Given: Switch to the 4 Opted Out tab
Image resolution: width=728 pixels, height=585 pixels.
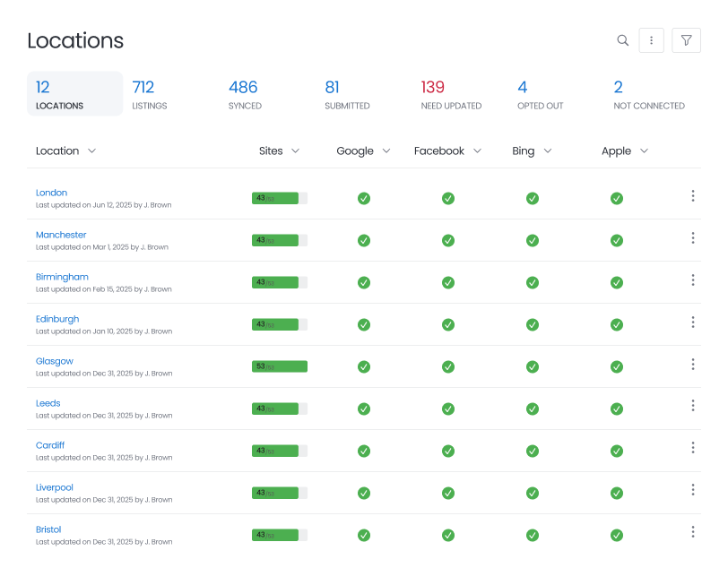Looking at the screenshot, I should [540, 94].
